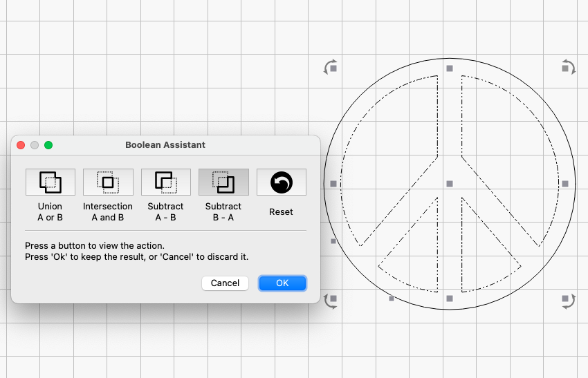Click the right-middle selection handle
The height and width of the screenshot is (378, 588).
(565, 184)
